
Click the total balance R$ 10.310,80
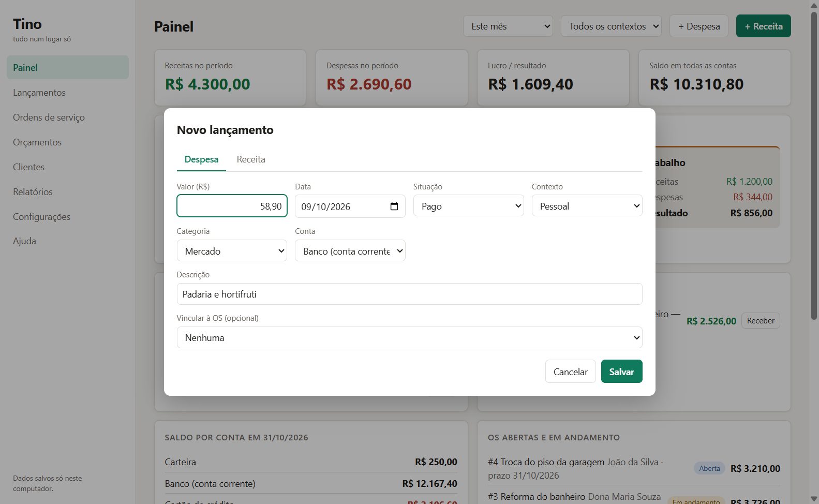(696, 84)
